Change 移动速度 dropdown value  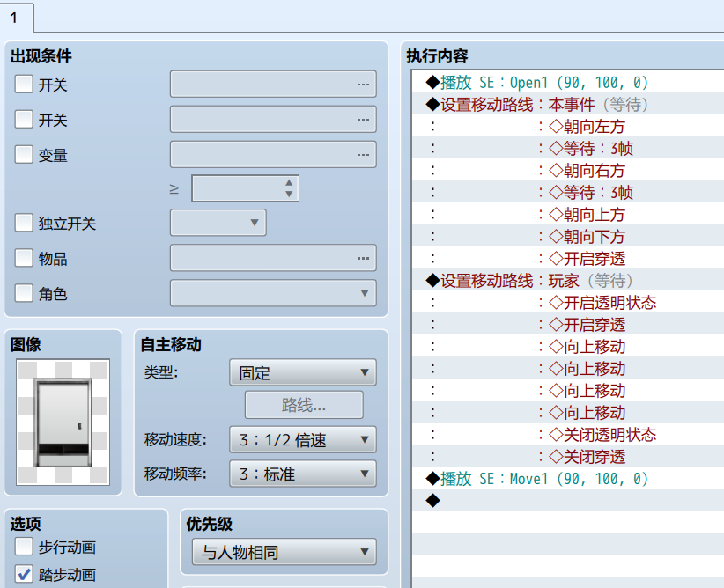(x=303, y=440)
